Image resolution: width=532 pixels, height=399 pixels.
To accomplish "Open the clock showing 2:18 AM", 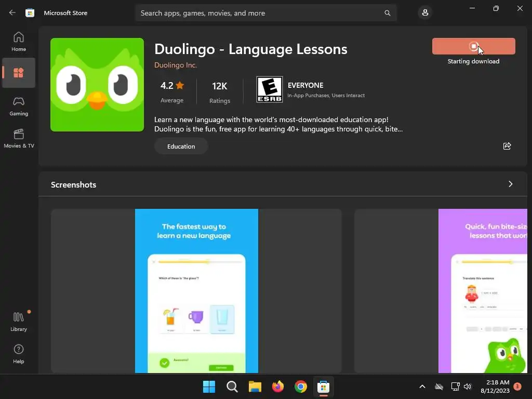I will (x=495, y=387).
